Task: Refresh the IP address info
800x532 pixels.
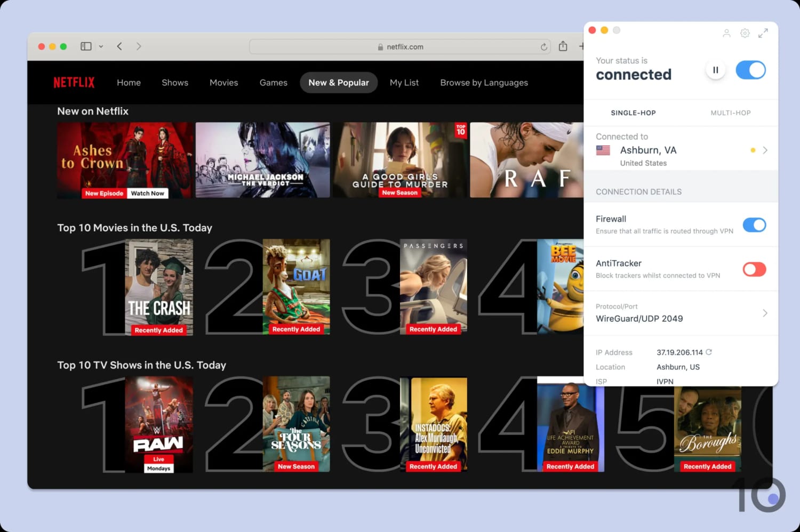Action: 709,352
